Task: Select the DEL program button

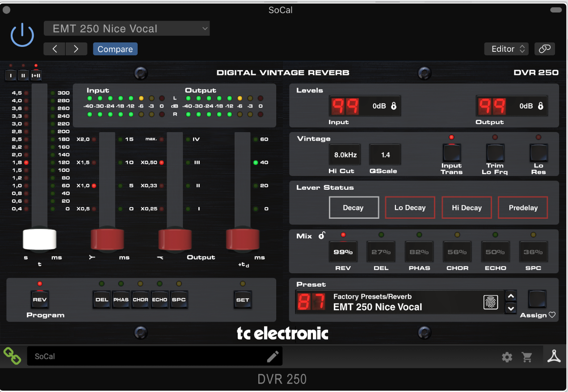Action: (x=102, y=300)
